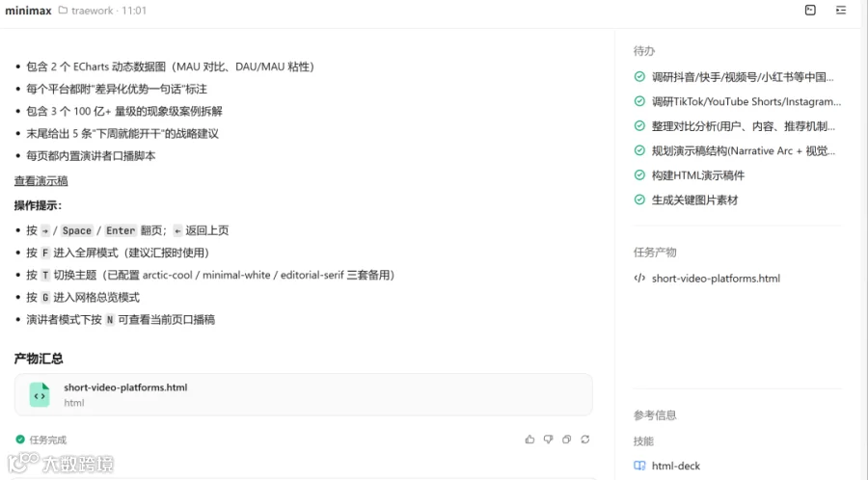The width and height of the screenshot is (868, 480).
Task: Click the 产物汇总 heading
Action: coord(39,359)
